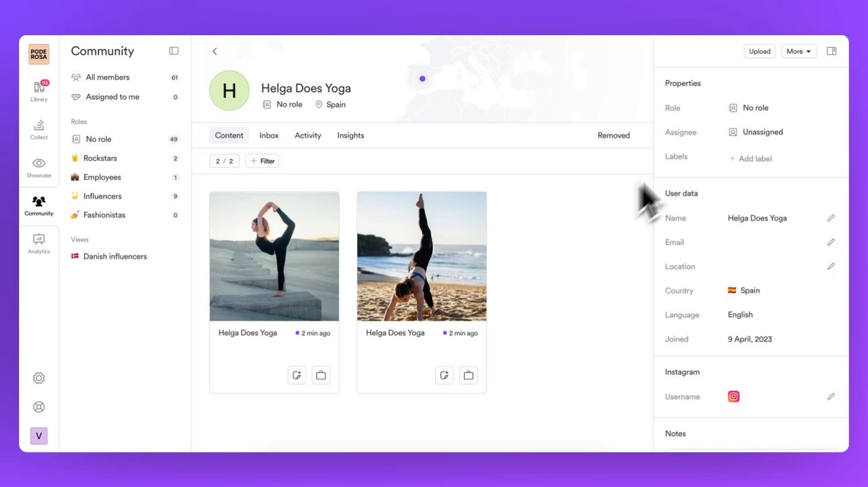Click the Filter button

tap(262, 161)
